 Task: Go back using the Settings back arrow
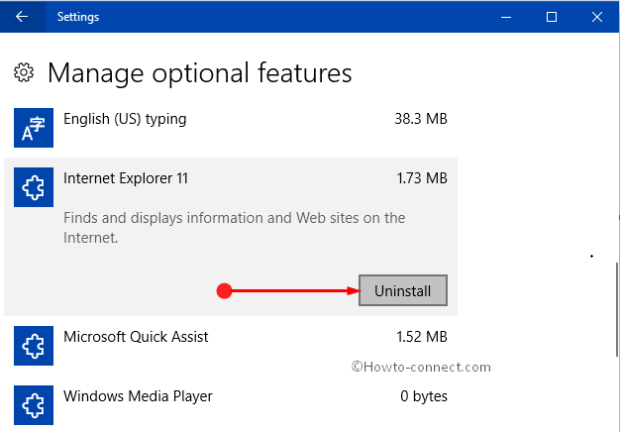22,17
